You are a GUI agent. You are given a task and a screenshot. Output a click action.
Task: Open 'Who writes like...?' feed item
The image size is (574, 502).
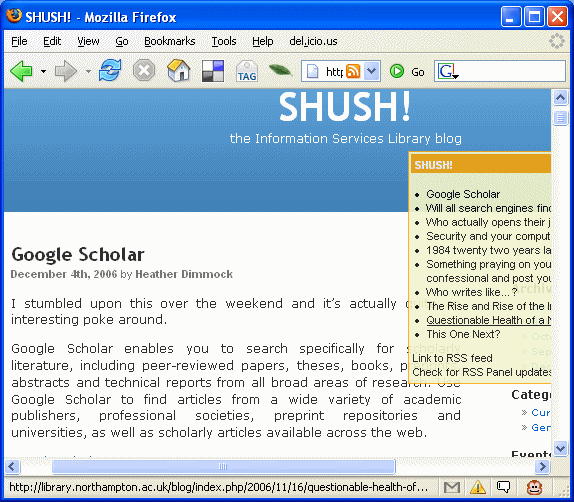[472, 292]
